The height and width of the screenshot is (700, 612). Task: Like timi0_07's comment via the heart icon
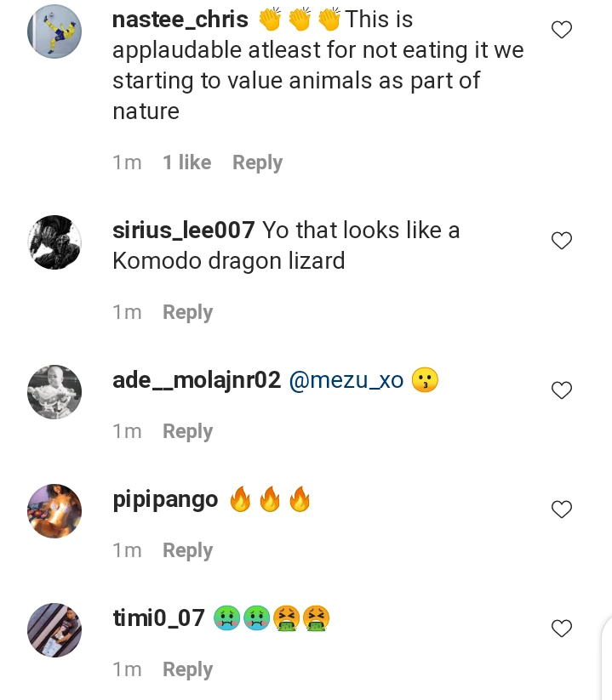tap(561, 629)
